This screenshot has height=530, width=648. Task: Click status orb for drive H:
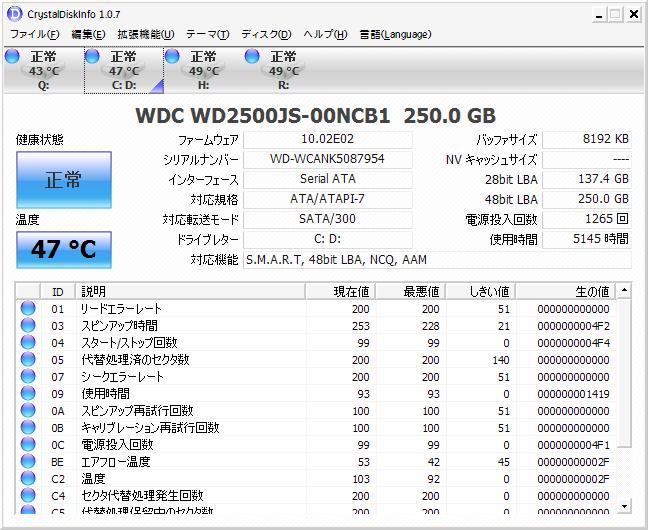172,56
